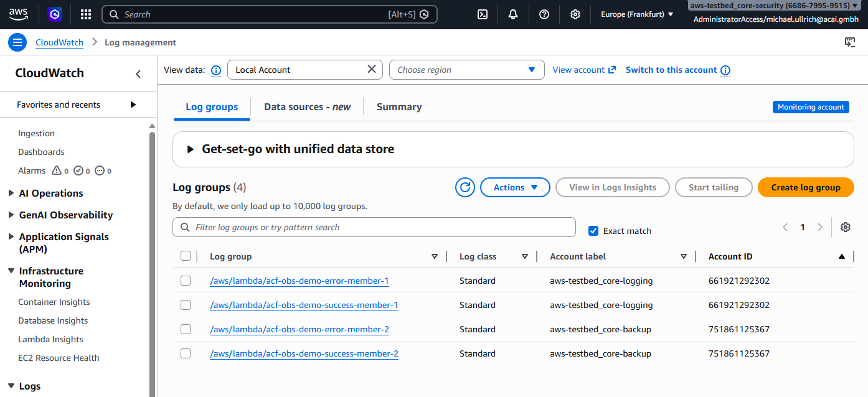
Task: Clear the Local Account selection
Action: pos(372,69)
